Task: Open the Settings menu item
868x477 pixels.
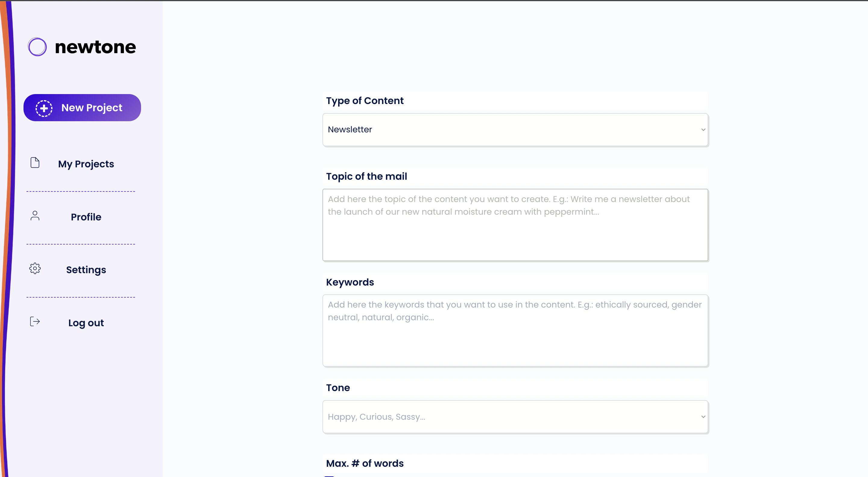Action: tap(86, 270)
